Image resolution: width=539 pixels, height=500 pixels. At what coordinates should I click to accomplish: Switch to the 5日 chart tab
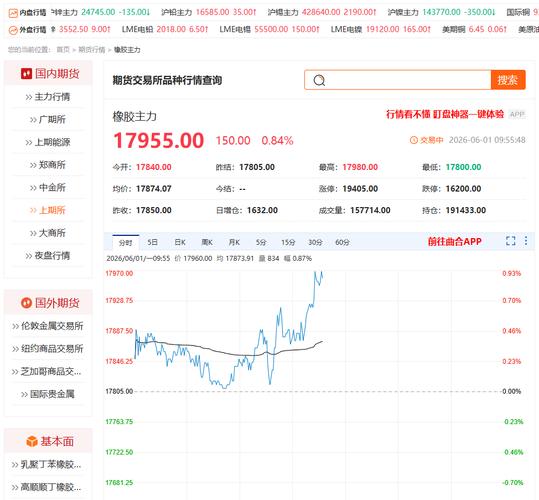[x=152, y=242]
